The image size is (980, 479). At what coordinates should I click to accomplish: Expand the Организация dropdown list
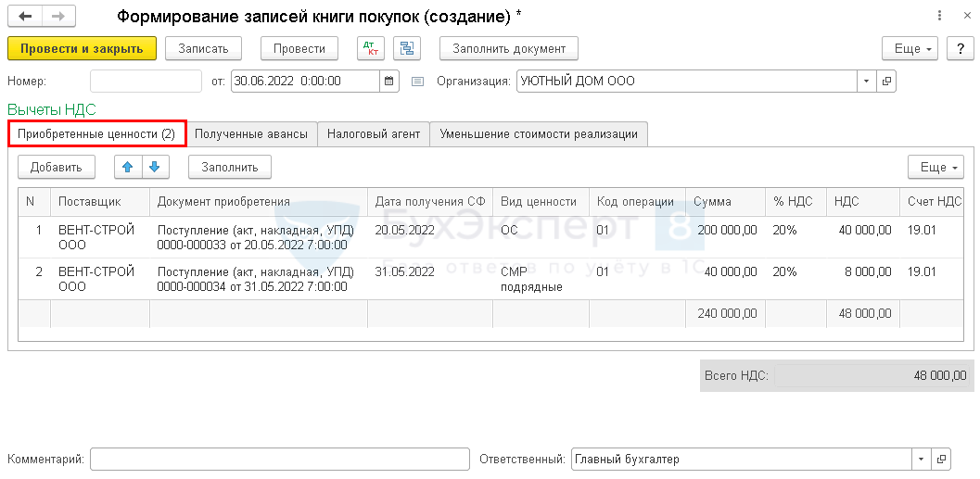[x=866, y=82]
